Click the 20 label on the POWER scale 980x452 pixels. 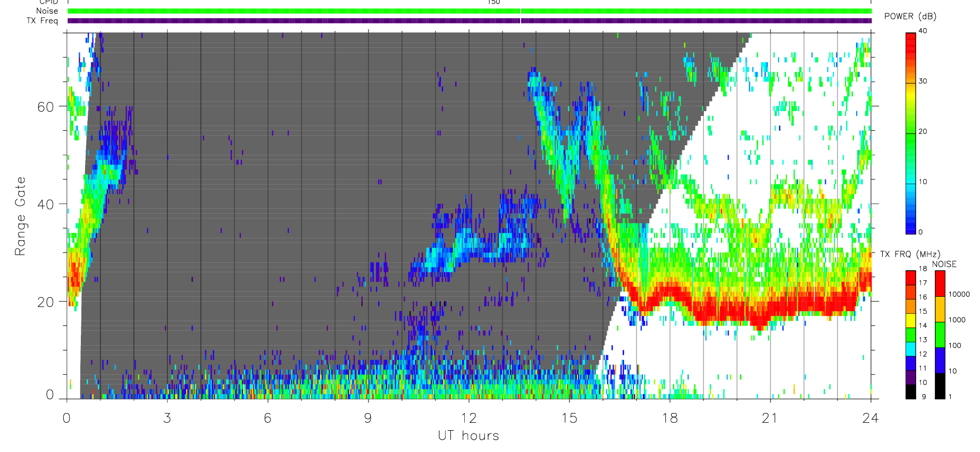[x=923, y=131]
